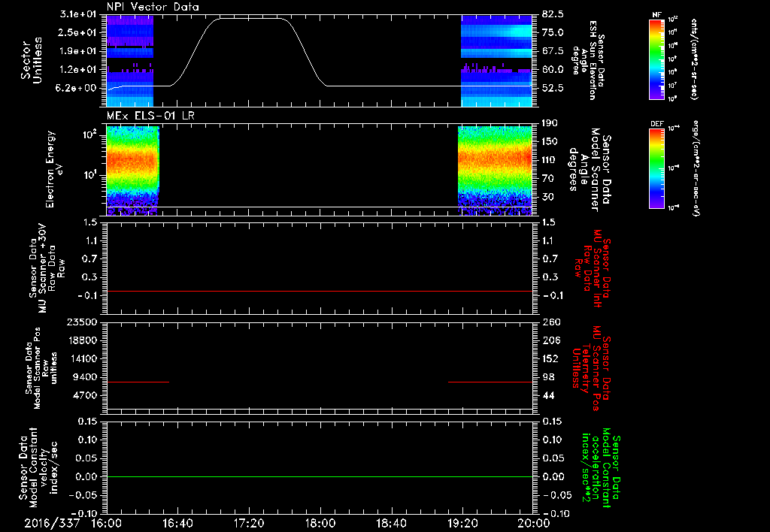Click the "110" scanner angle tick value
The image size is (770, 532).
click(550, 160)
